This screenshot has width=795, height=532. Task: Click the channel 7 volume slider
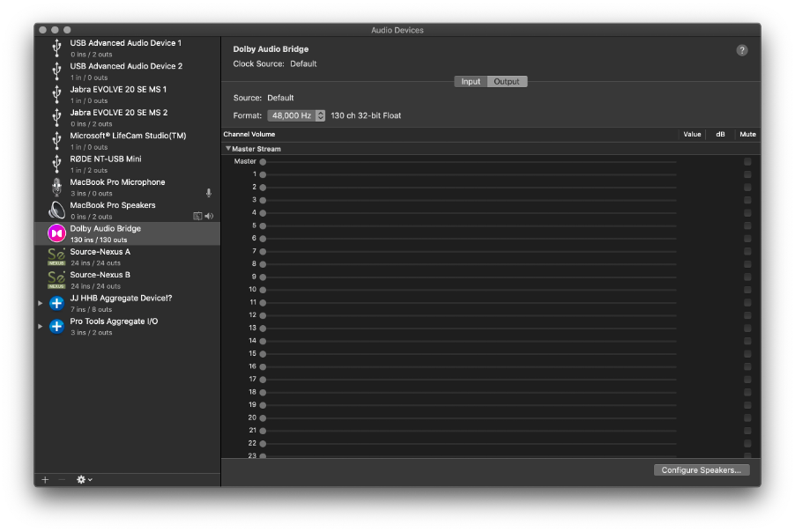coord(469,251)
